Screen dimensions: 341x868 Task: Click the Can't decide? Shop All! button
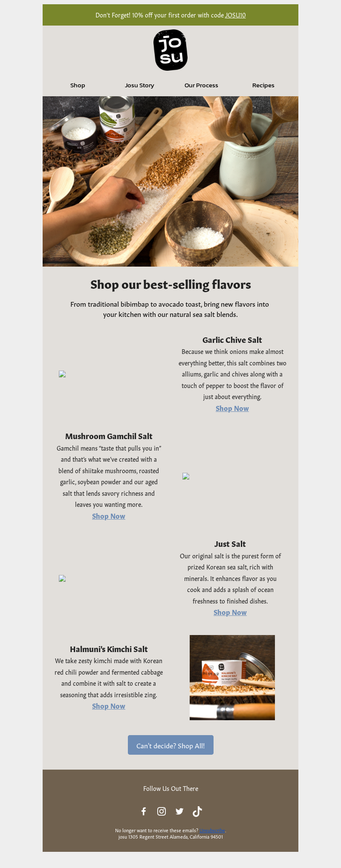[x=170, y=745]
